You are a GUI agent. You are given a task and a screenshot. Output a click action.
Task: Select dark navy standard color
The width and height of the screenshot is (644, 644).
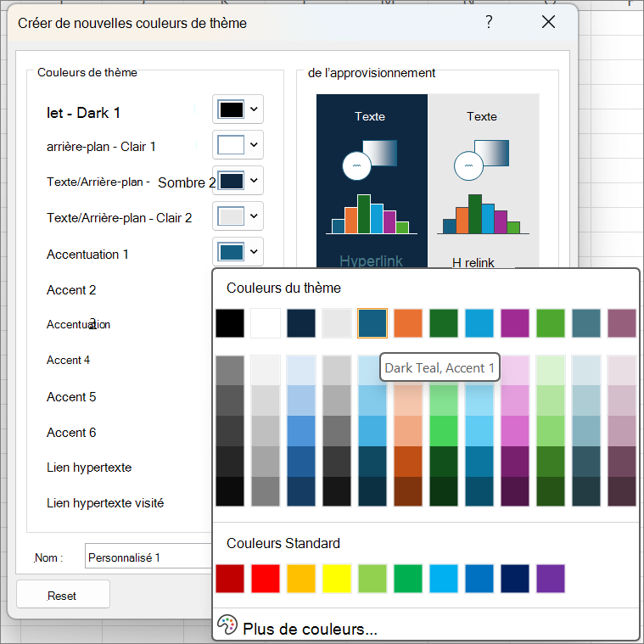tap(515, 579)
